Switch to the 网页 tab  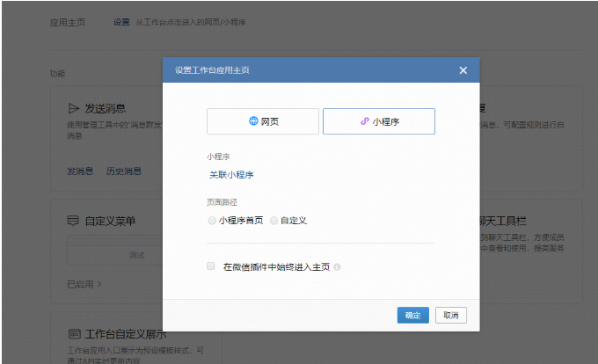(x=262, y=121)
